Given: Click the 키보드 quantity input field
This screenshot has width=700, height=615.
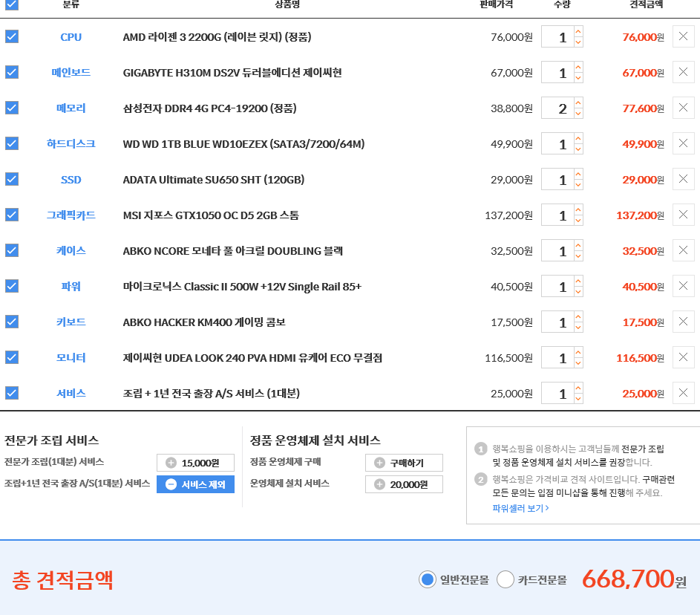Looking at the screenshot, I should coord(557,322).
